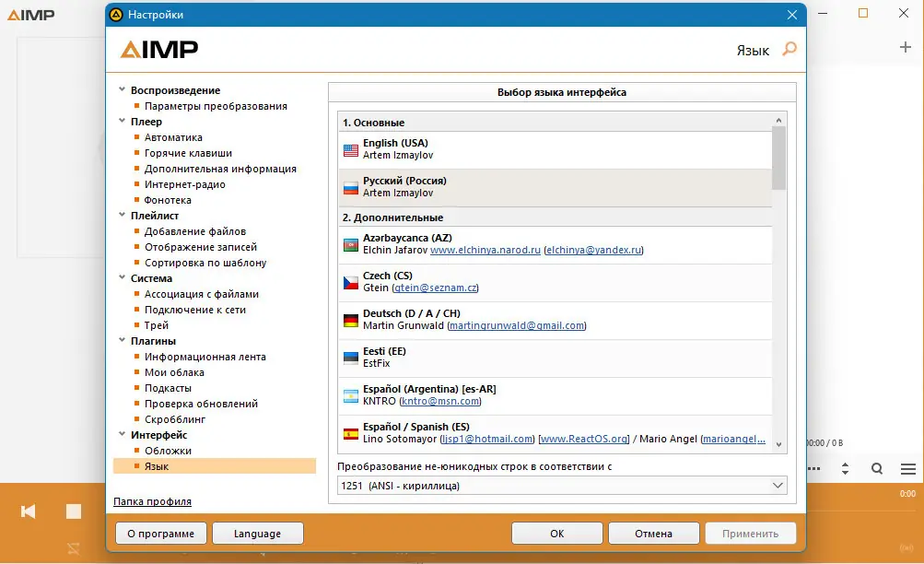
Task: Click the plus icon in main AIMP window
Action: click(x=906, y=47)
